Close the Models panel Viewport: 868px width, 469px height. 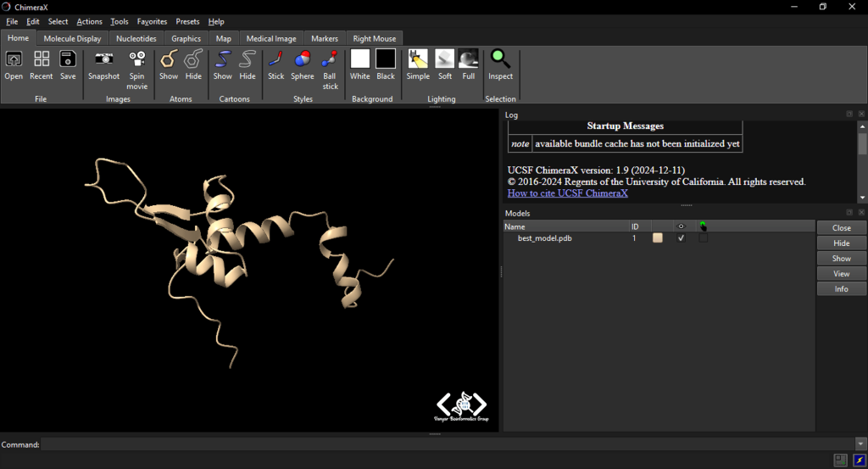(861, 212)
